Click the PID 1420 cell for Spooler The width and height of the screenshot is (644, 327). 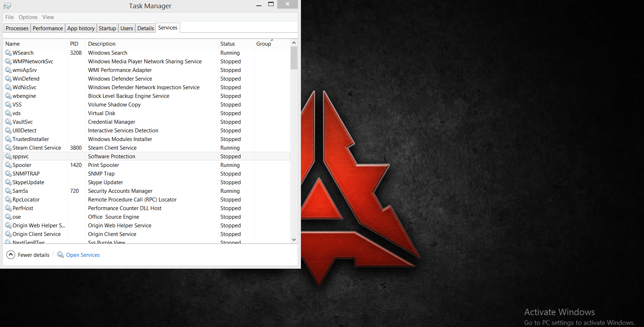76,165
